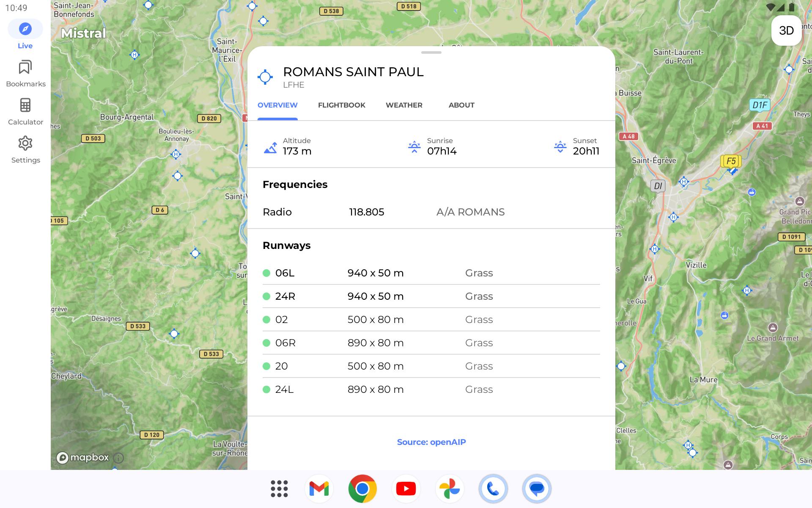Select the airfield marker near Désaignes

point(174,334)
